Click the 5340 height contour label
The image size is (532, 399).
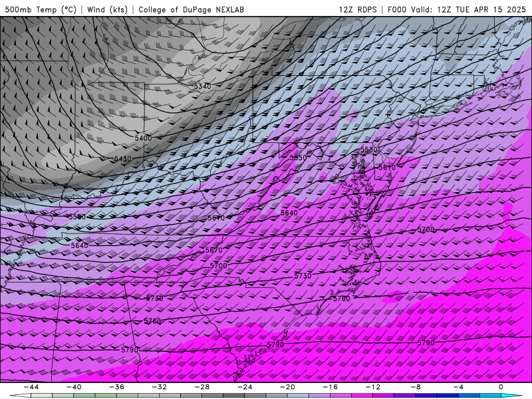[203, 86]
